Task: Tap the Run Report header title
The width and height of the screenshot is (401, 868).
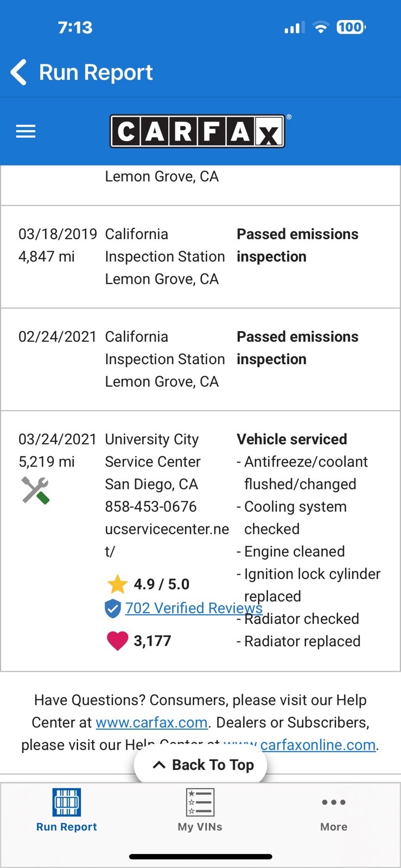Action: pos(96,73)
